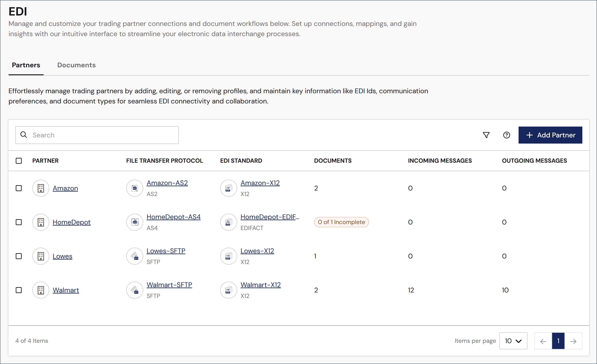The height and width of the screenshot is (364, 597).
Task: Open the Amazon partner link
Action: tap(65, 188)
